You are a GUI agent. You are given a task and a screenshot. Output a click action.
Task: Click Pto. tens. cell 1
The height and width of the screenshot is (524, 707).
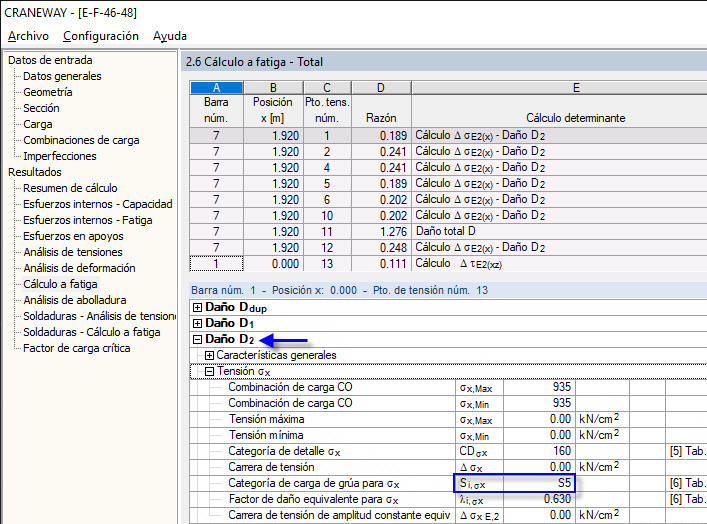coord(327,136)
